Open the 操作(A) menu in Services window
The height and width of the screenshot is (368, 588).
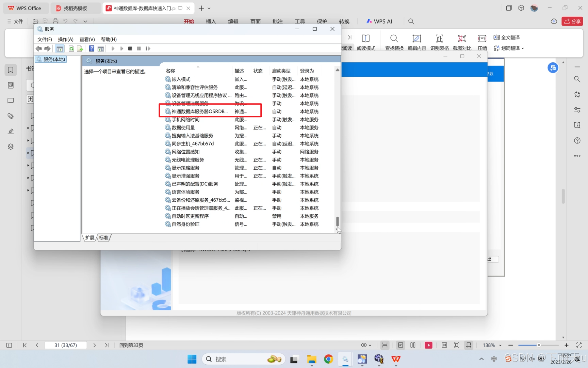pyautogui.click(x=66, y=40)
